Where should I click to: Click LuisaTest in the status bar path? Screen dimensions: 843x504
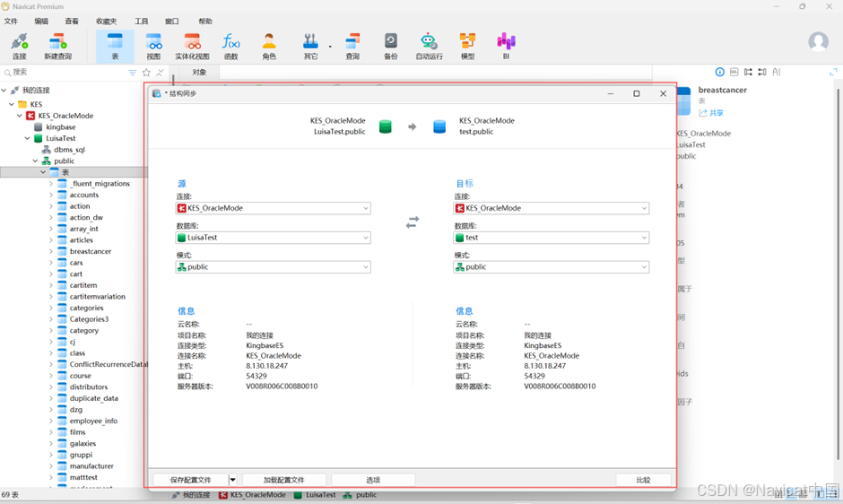[x=320, y=494]
